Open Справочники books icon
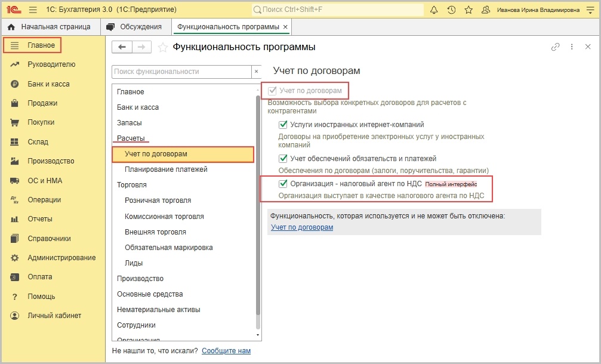Viewport: 601px width, 364px height. point(14,238)
